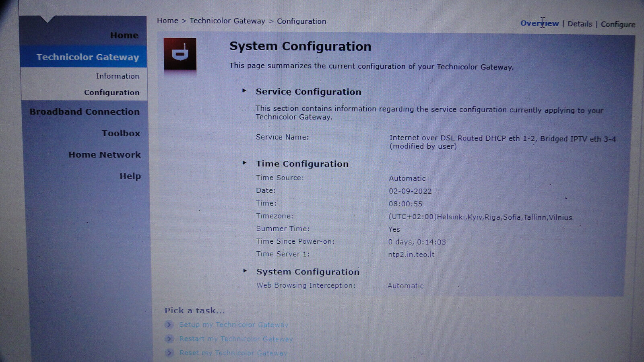Image resolution: width=644 pixels, height=362 pixels.
Task: Open the Home Network sidebar section
Action: click(105, 154)
